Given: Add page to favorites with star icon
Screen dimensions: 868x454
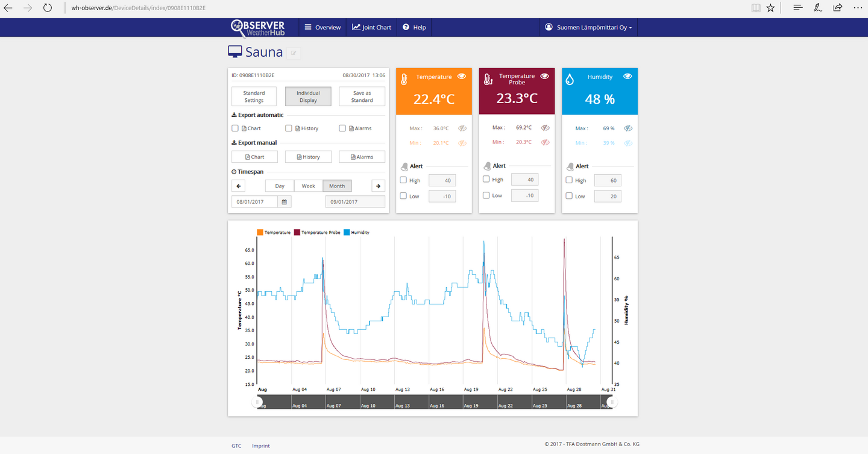Looking at the screenshot, I should coord(770,8).
